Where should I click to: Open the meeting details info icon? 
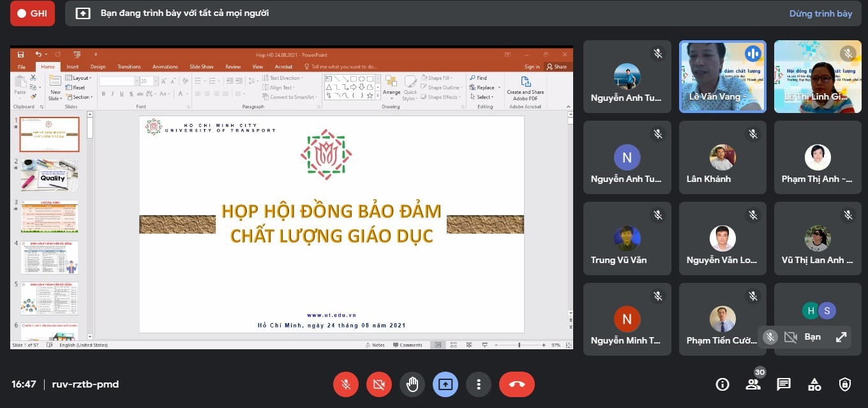tap(722, 384)
